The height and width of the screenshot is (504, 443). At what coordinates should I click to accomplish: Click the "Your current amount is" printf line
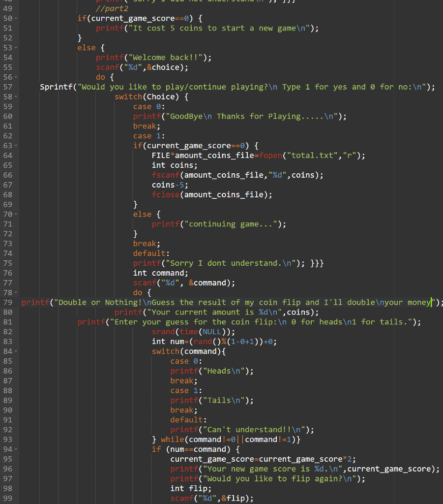pyautogui.click(x=216, y=312)
